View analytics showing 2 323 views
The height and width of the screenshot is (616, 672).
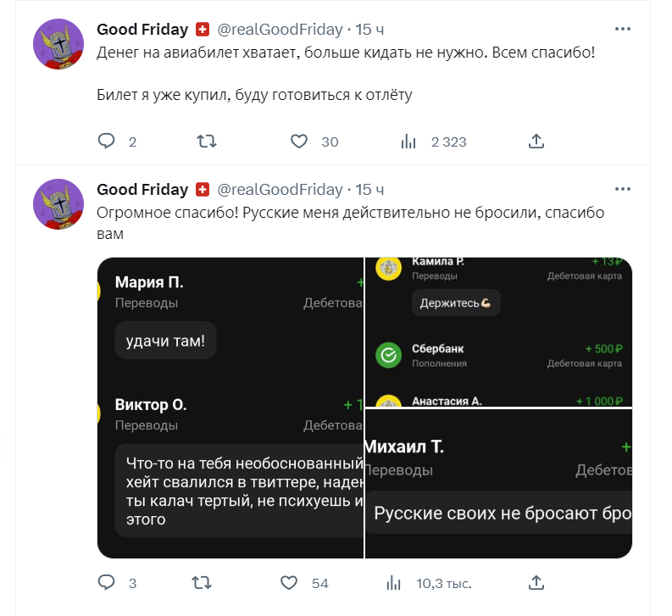pos(408,142)
